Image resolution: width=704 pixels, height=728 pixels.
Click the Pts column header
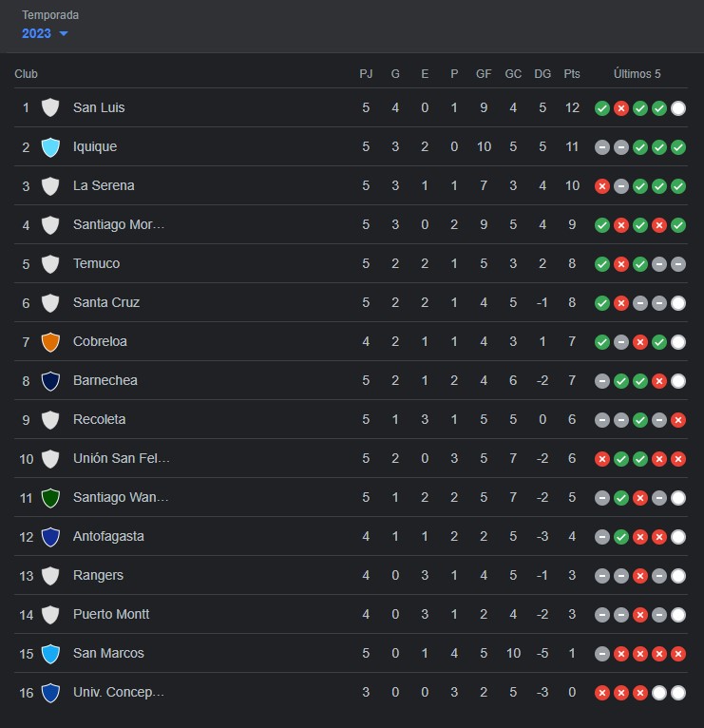572,74
